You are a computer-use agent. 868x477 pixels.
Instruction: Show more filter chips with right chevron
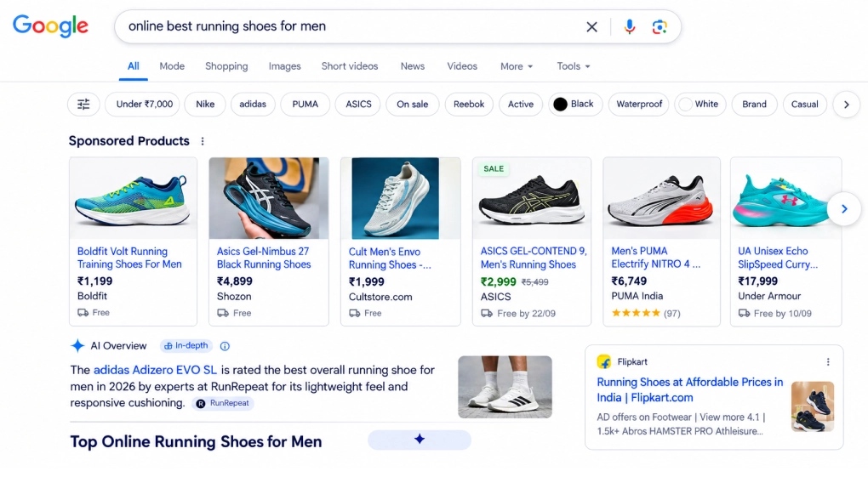click(x=846, y=104)
